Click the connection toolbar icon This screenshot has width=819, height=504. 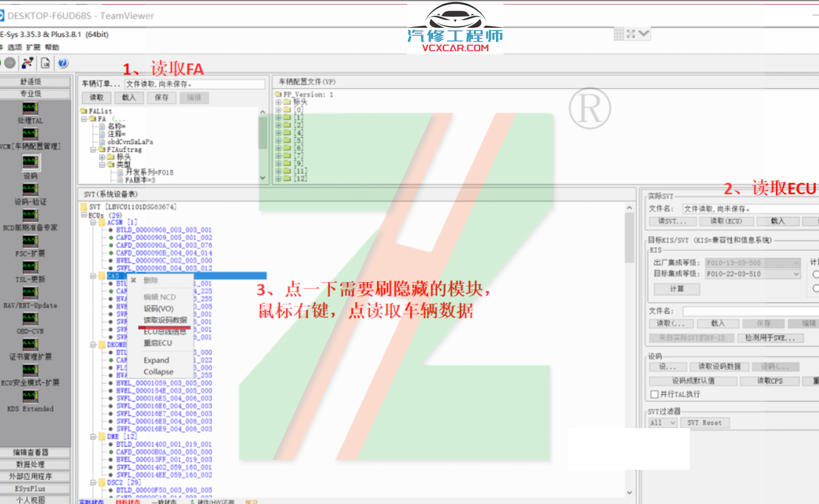(28, 63)
